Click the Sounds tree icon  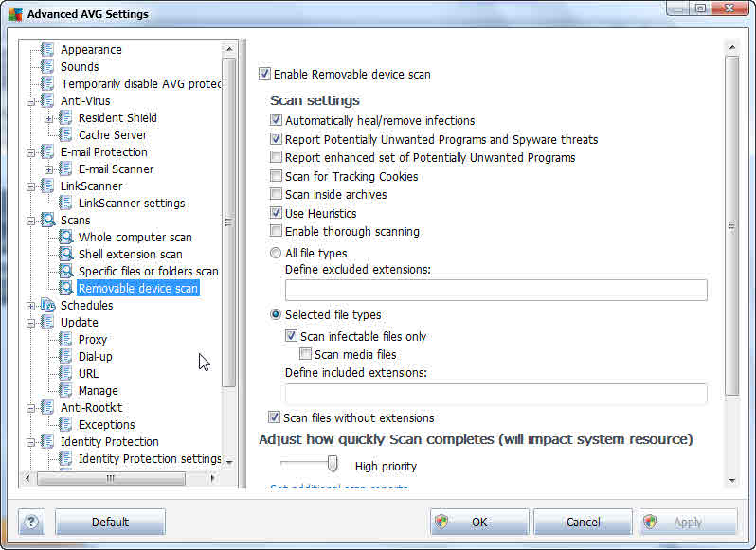pyautogui.click(x=47, y=66)
